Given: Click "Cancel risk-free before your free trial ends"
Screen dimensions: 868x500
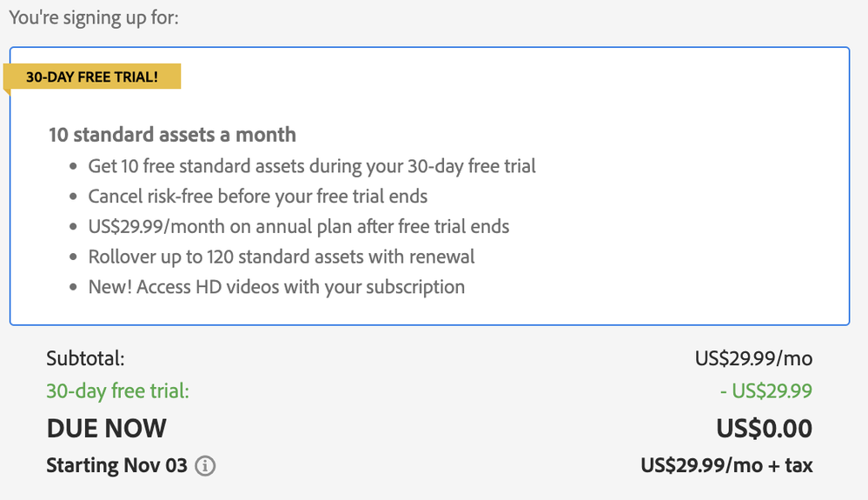Looking at the screenshot, I should tap(258, 197).
